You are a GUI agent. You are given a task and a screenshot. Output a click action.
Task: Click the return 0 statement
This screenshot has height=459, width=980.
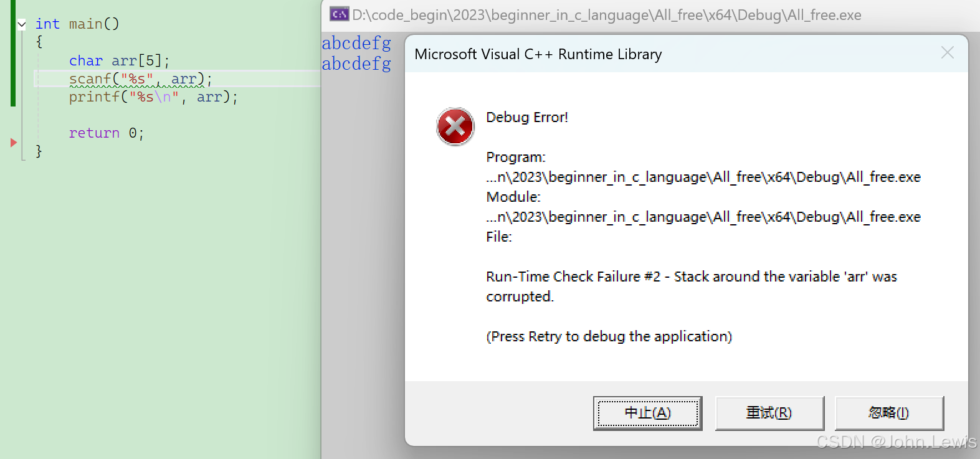[x=107, y=133]
